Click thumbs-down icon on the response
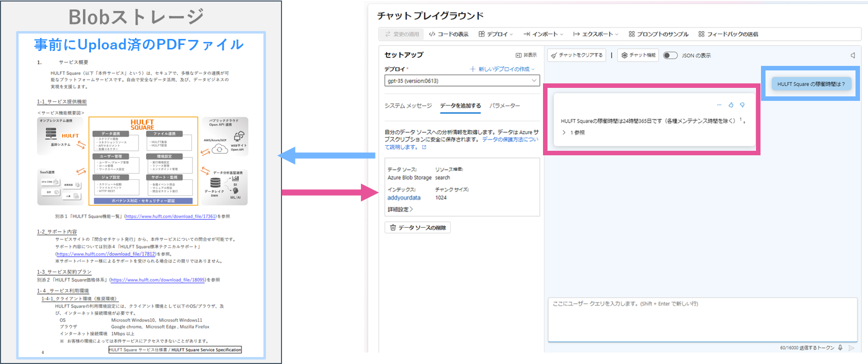This screenshot has height=364, width=868. click(742, 105)
